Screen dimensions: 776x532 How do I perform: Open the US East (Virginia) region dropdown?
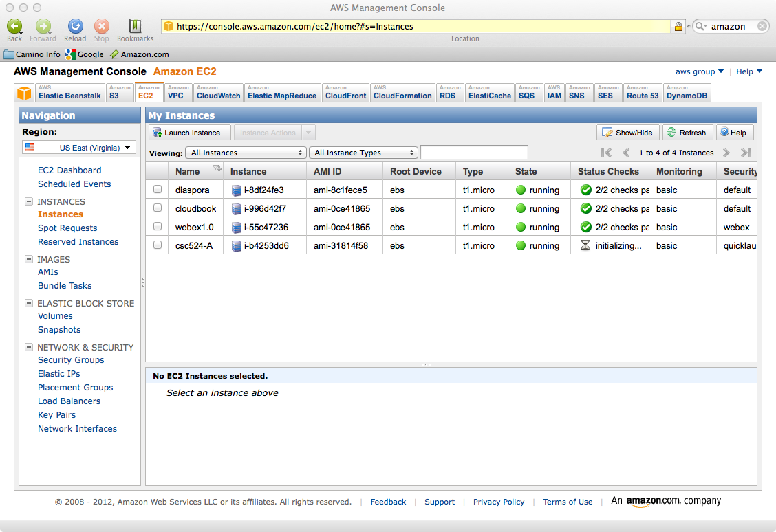pyautogui.click(x=79, y=147)
